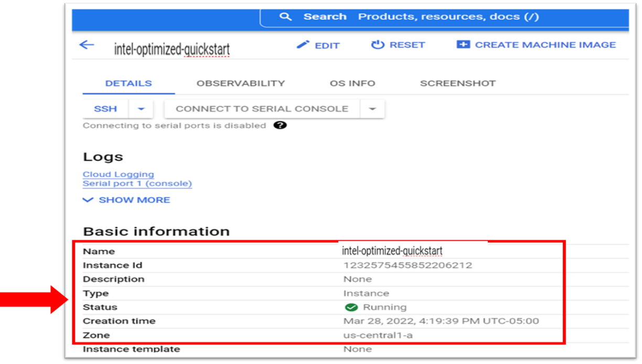The height and width of the screenshot is (364, 642).
Task: Expand SHOW MORE under Logs
Action: [x=126, y=200]
